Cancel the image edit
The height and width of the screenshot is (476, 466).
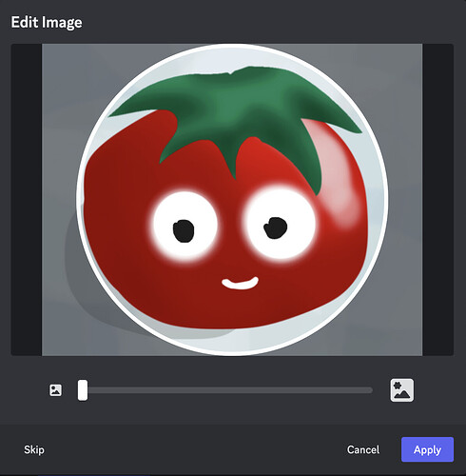363,449
